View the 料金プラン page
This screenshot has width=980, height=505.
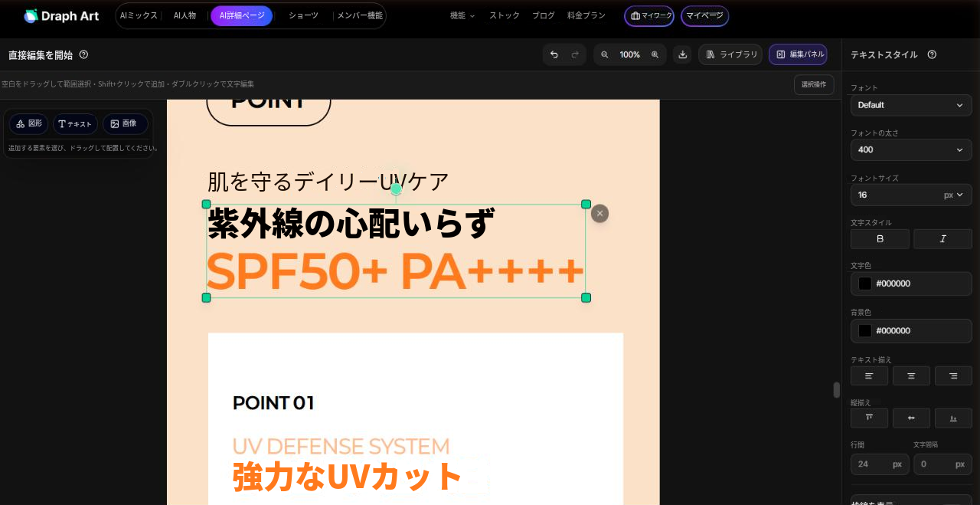tap(586, 15)
